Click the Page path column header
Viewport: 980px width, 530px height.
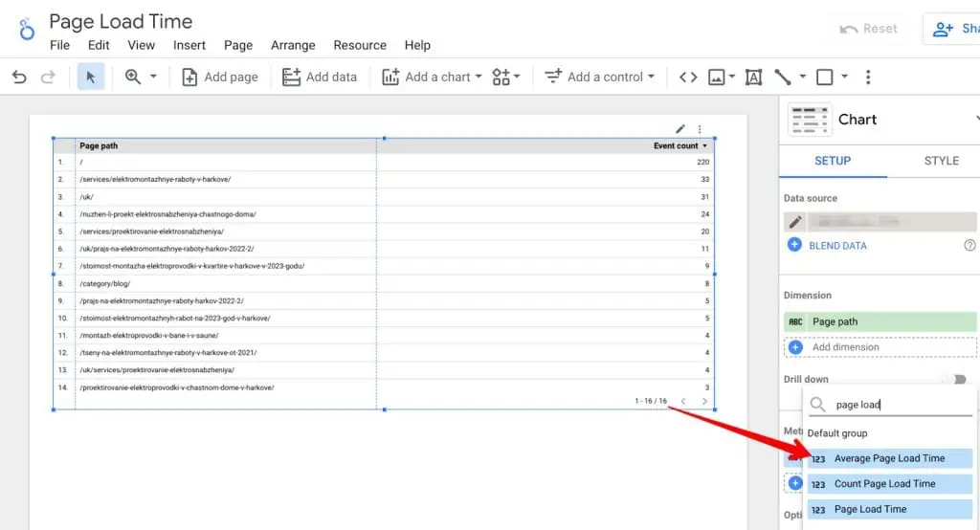[99, 145]
